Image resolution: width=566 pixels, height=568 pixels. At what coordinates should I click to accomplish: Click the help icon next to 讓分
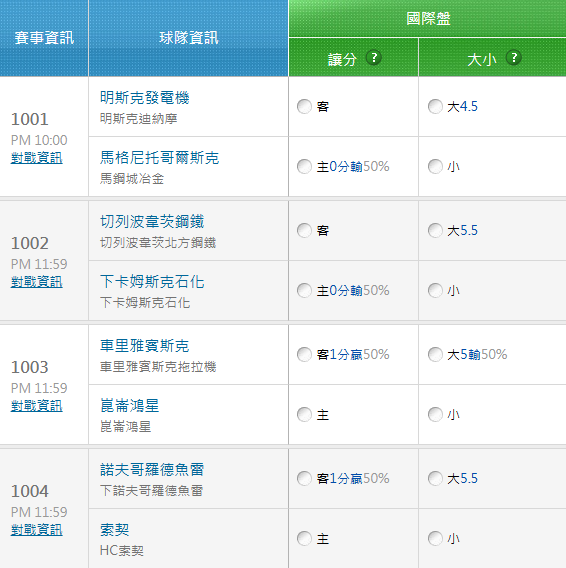(x=374, y=58)
